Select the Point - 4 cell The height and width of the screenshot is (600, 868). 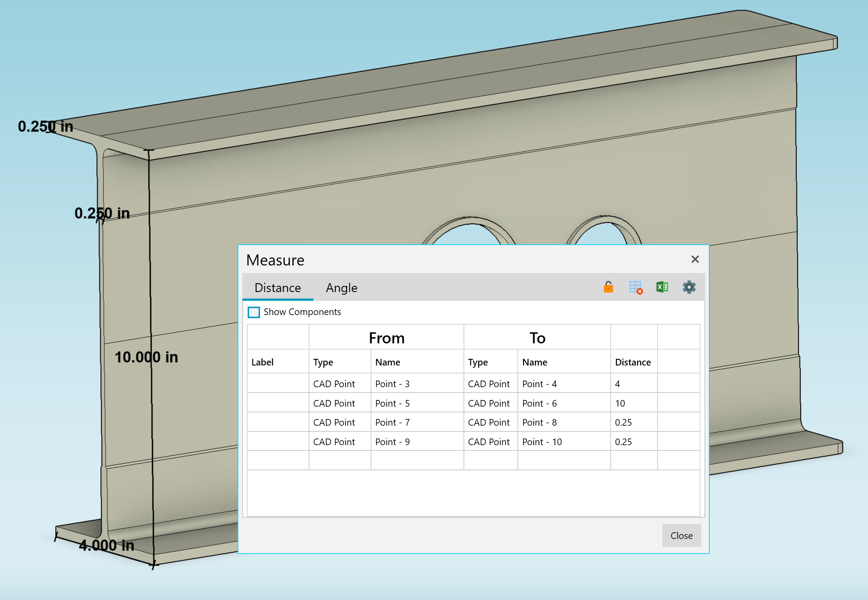click(x=564, y=384)
